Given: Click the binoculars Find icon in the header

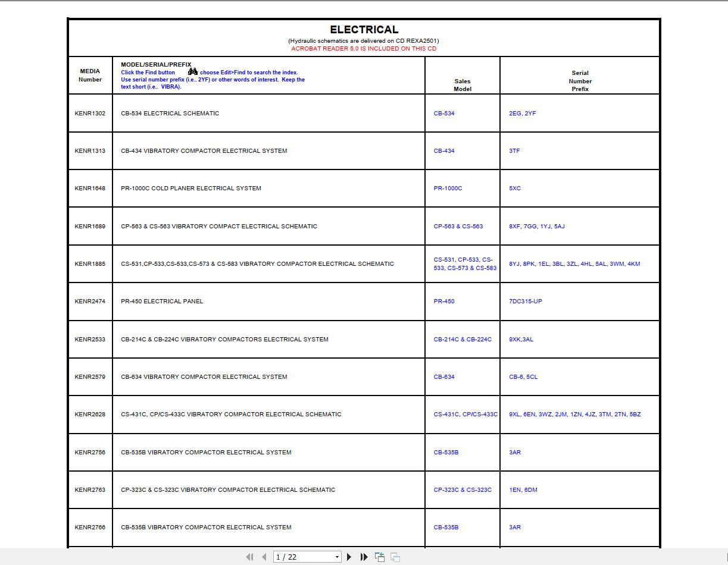Looking at the screenshot, I should point(192,71).
